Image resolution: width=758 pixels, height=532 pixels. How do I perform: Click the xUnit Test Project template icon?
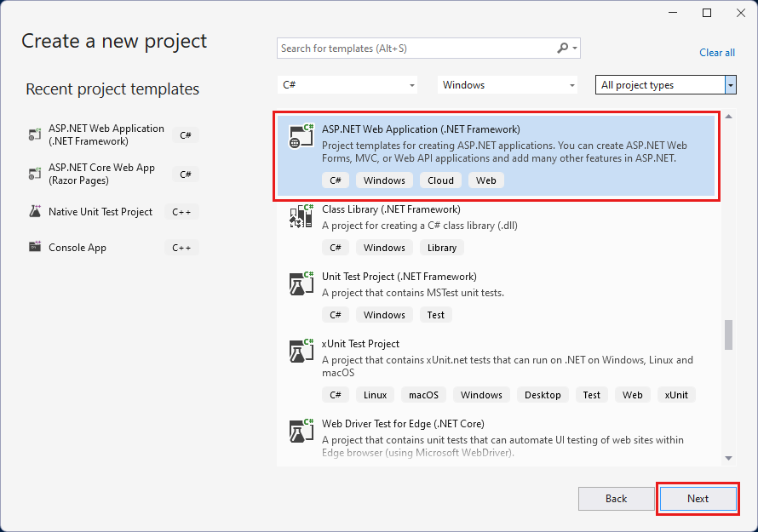[300, 351]
